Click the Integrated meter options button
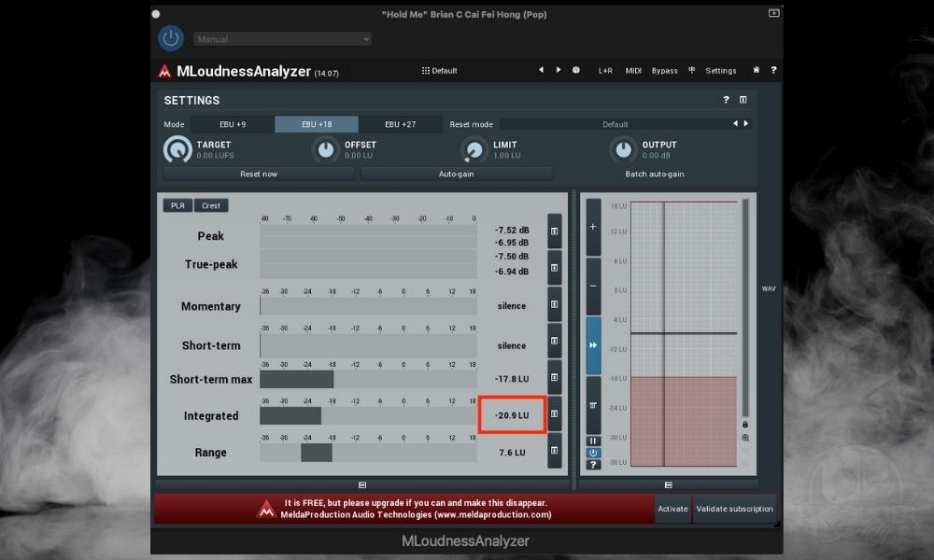934x560 pixels. tap(555, 413)
